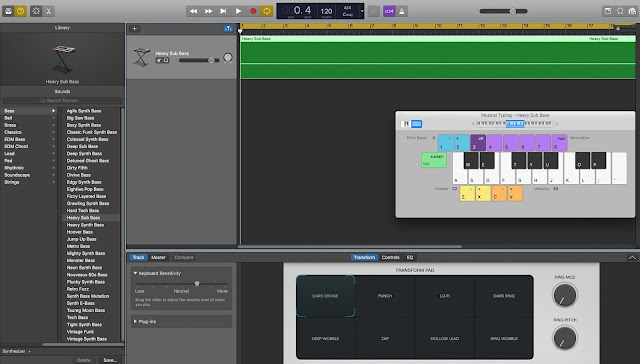This screenshot has width=640, height=364.
Task: Solo the Heavy Sub Bass track with headphones icon
Action: (x=166, y=60)
